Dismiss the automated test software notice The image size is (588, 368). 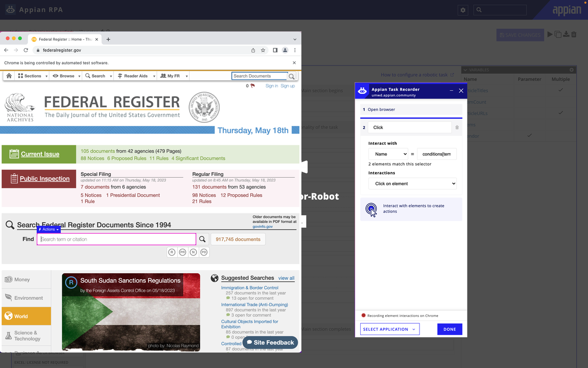[294, 63]
